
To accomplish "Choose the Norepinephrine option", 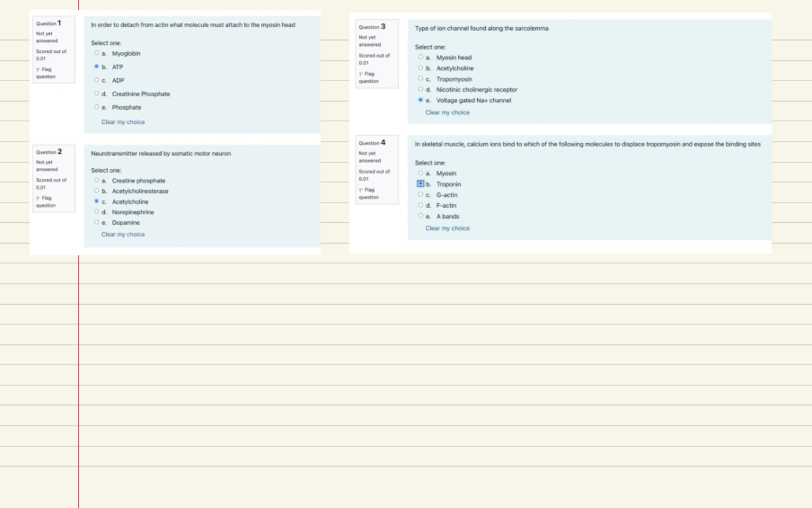I will (x=97, y=212).
